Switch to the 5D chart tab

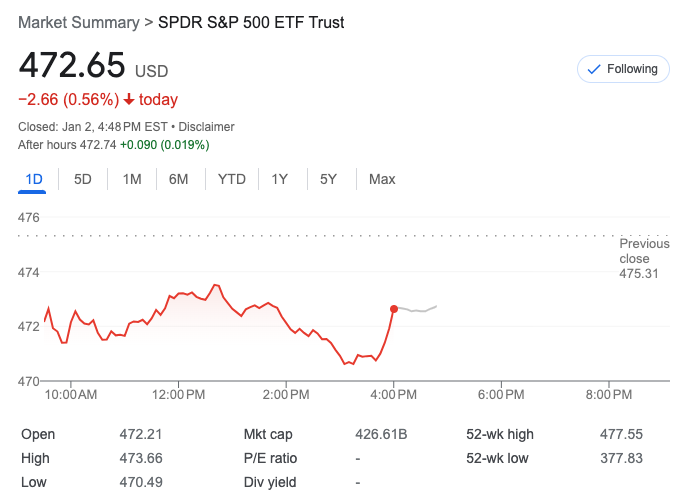(83, 179)
